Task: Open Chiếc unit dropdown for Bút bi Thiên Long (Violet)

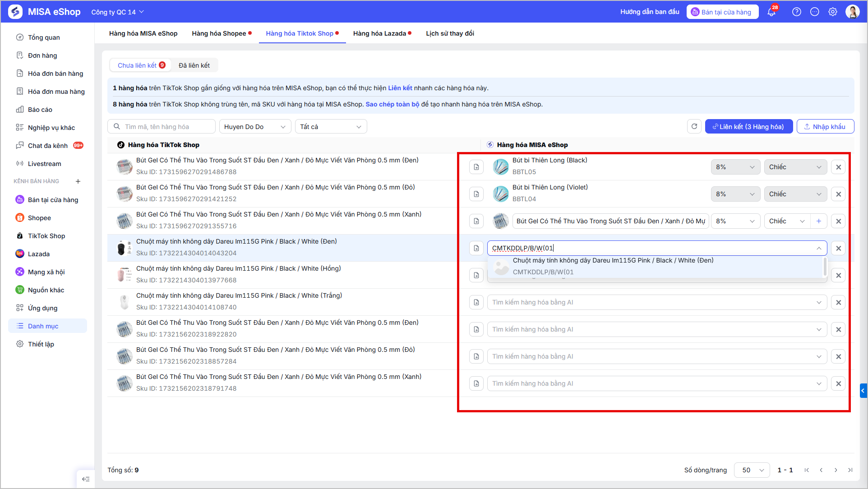Action: [795, 194]
